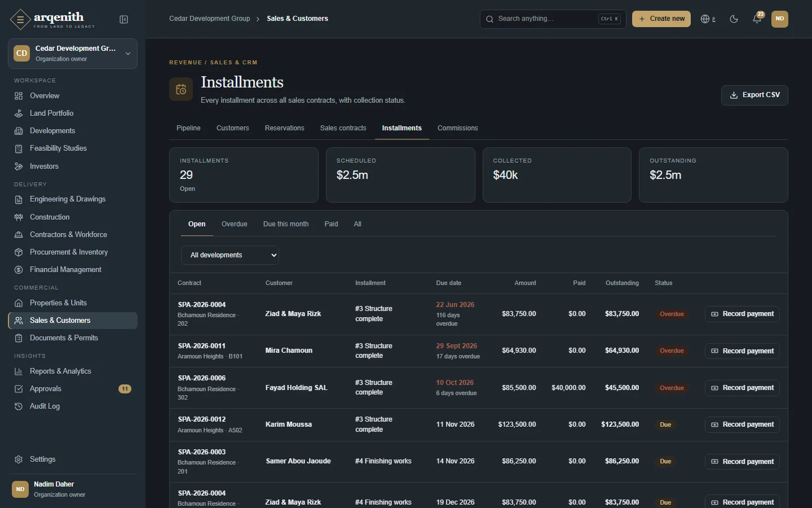Go to Financial Management
The height and width of the screenshot is (508, 812).
(73, 270)
